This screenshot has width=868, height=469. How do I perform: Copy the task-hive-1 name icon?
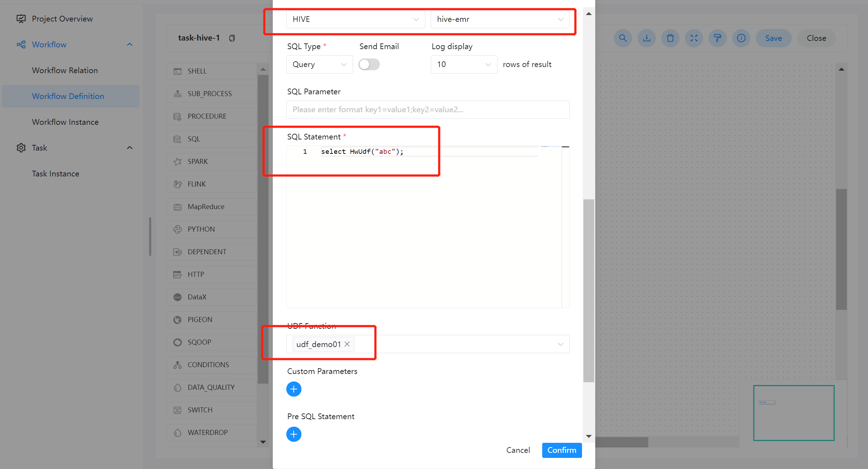232,38
